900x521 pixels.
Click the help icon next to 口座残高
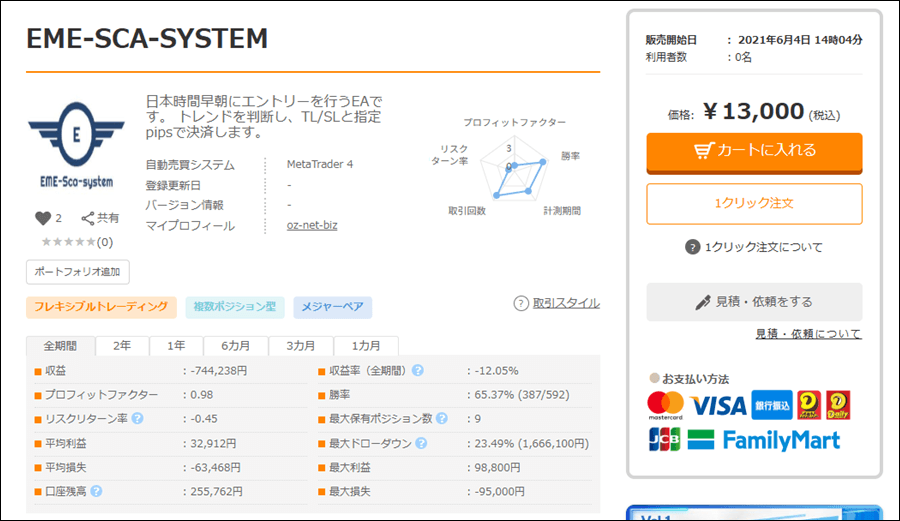coord(97,491)
